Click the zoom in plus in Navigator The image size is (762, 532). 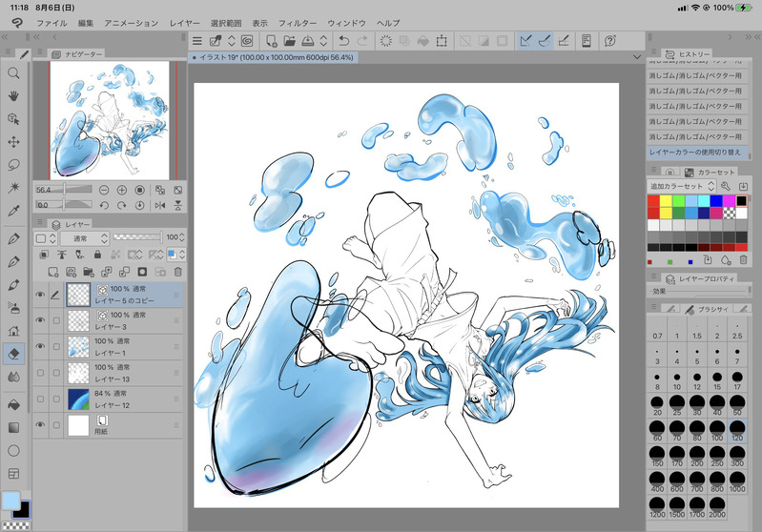click(121, 190)
